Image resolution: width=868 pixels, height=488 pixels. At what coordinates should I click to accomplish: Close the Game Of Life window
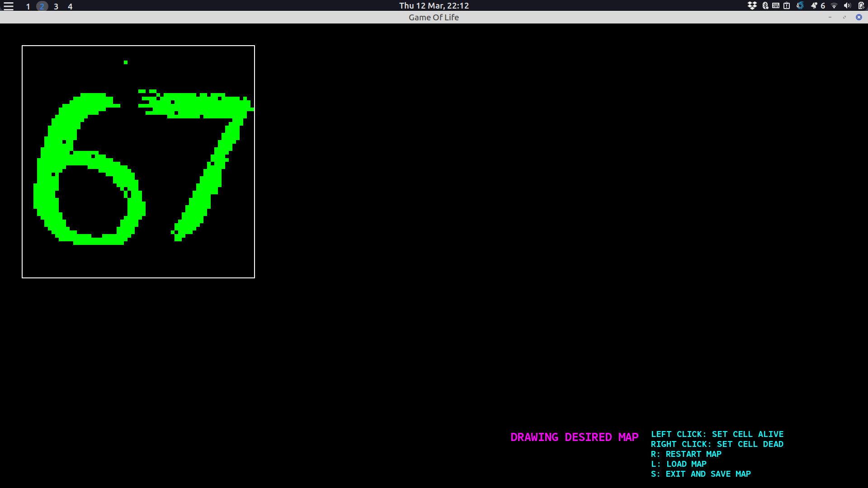point(859,17)
